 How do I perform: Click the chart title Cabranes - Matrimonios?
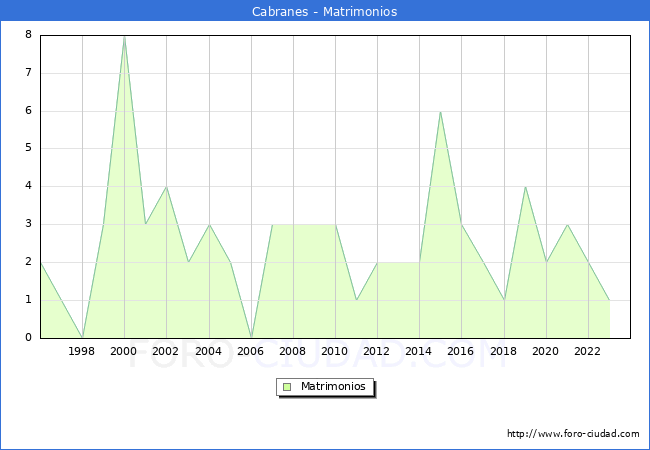325,11
